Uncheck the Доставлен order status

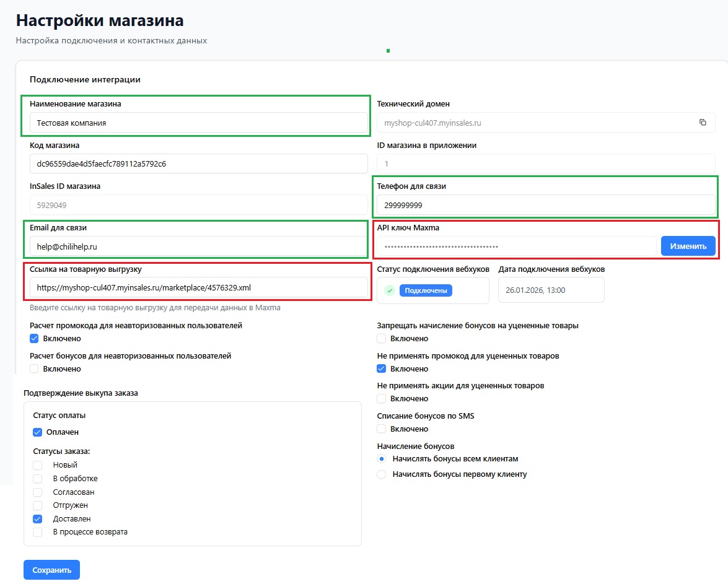point(38,519)
